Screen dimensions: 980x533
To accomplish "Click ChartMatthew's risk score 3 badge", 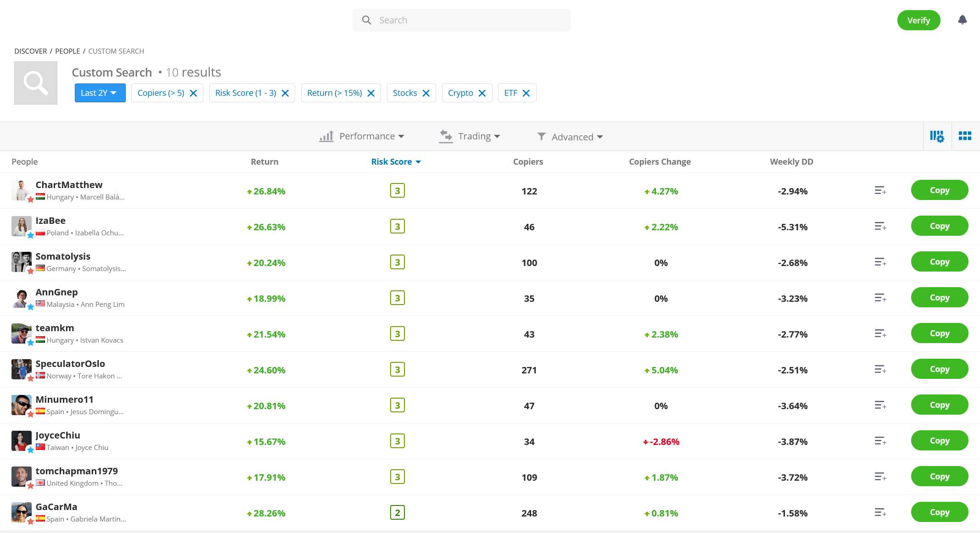I will (398, 190).
